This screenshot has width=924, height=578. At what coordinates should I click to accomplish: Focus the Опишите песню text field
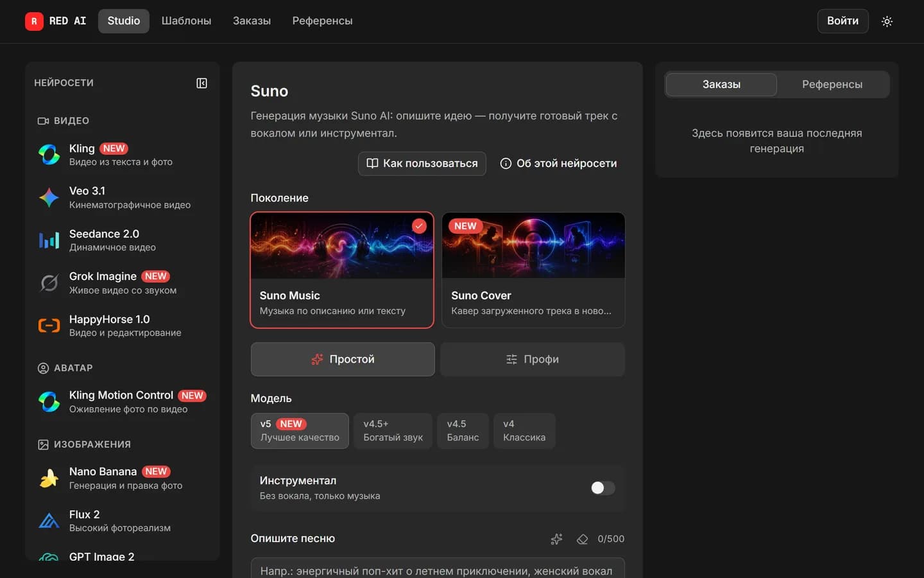(x=438, y=568)
